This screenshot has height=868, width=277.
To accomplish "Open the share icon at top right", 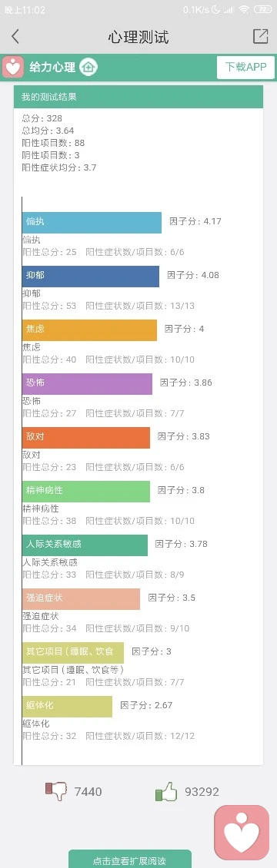I will point(260,36).
